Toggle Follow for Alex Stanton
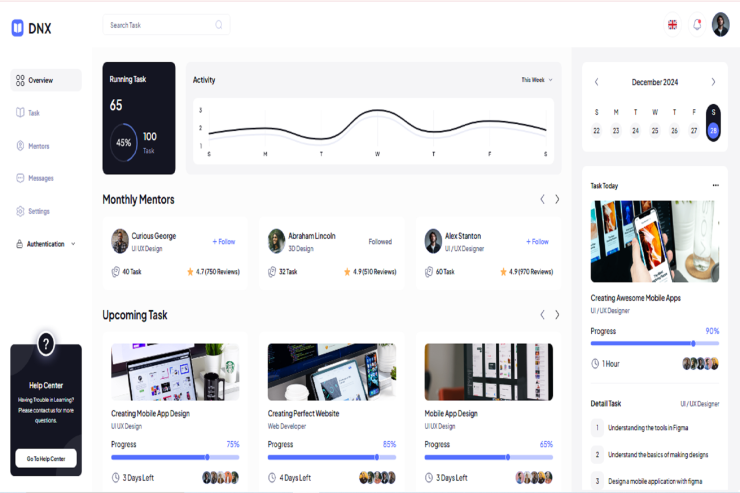 tap(537, 241)
